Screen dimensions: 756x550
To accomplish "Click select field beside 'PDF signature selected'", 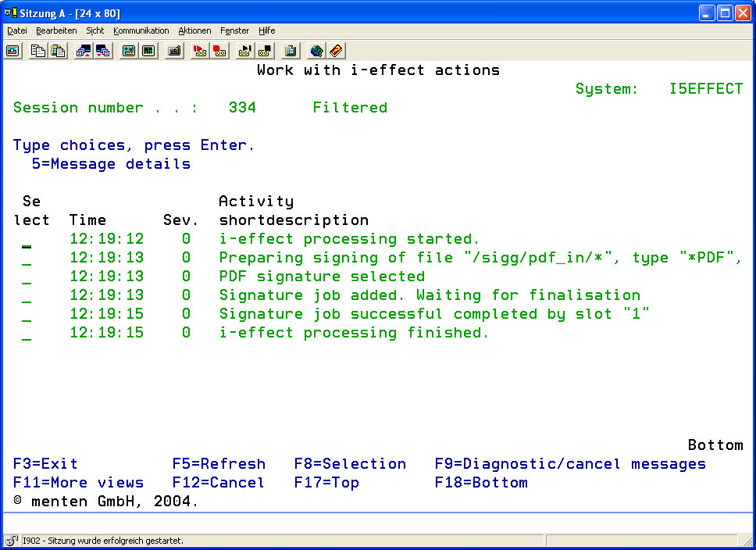I will (27, 278).
